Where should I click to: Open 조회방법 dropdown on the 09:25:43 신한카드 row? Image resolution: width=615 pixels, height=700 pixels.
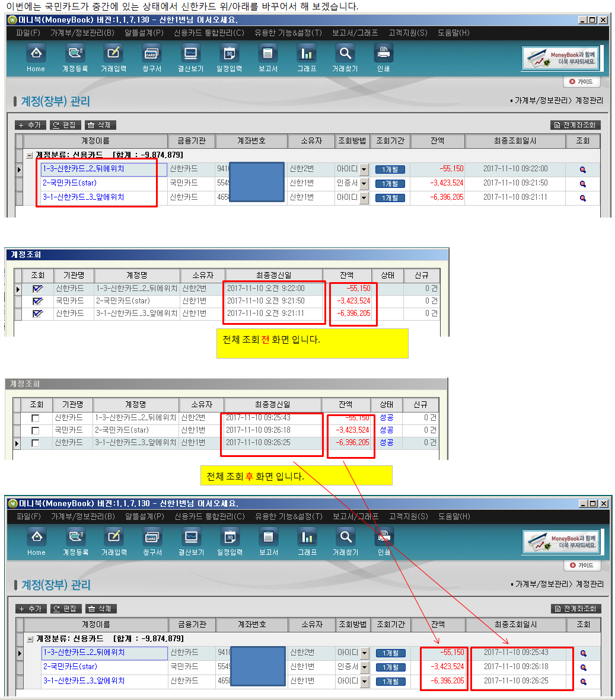364,653
